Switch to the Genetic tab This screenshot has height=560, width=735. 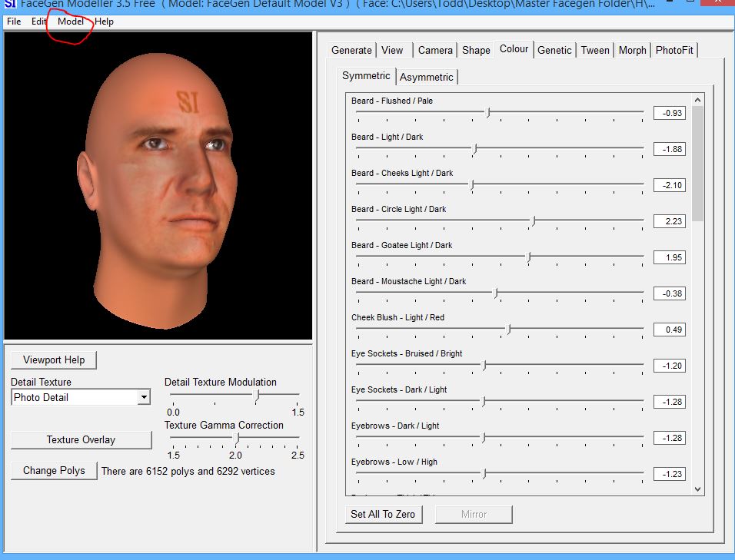(554, 50)
